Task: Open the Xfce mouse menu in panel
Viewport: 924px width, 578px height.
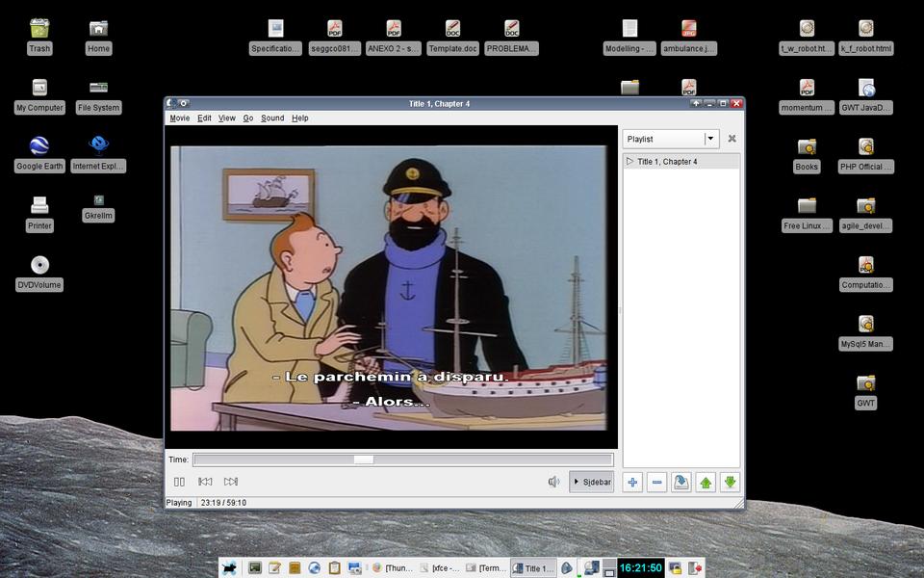Action: click(229, 568)
